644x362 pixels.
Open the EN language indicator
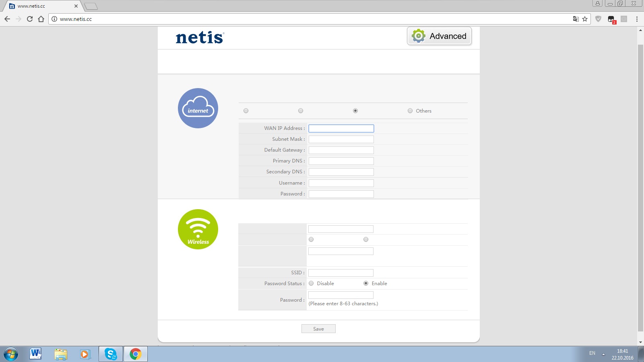592,353
